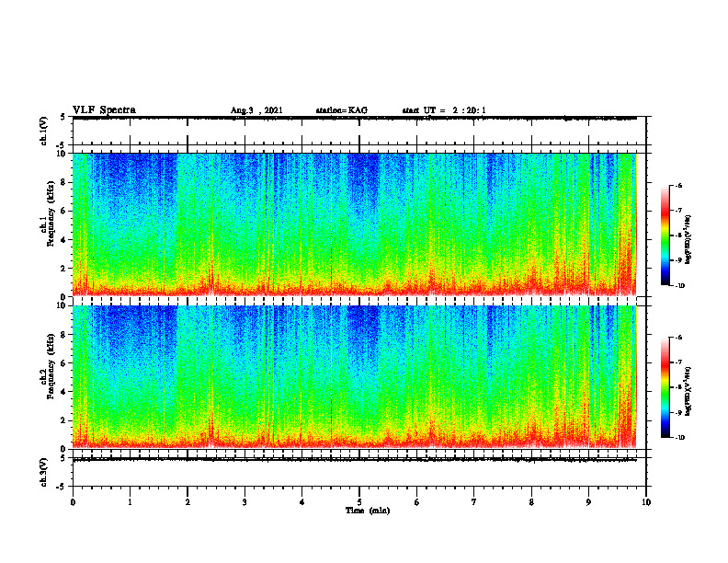This screenshot has width=728, height=563.
Task: Click the upper colorbar's '-8' tick label
Action: pyautogui.click(x=678, y=236)
